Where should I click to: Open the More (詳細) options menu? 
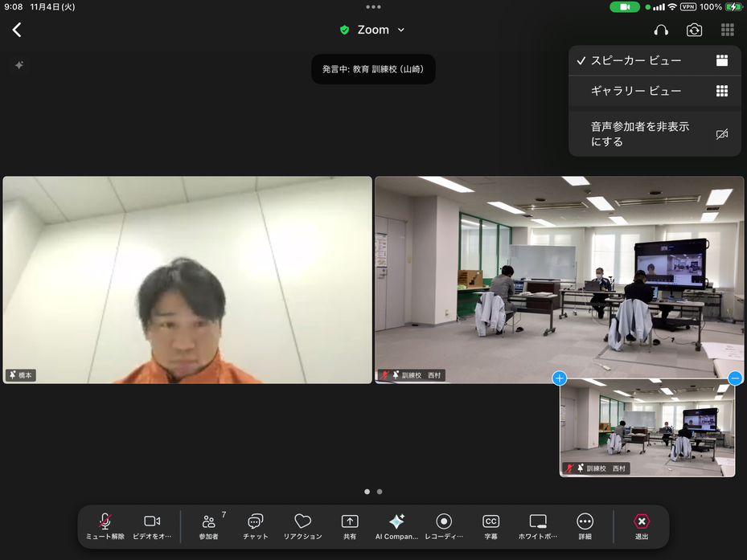point(585,526)
